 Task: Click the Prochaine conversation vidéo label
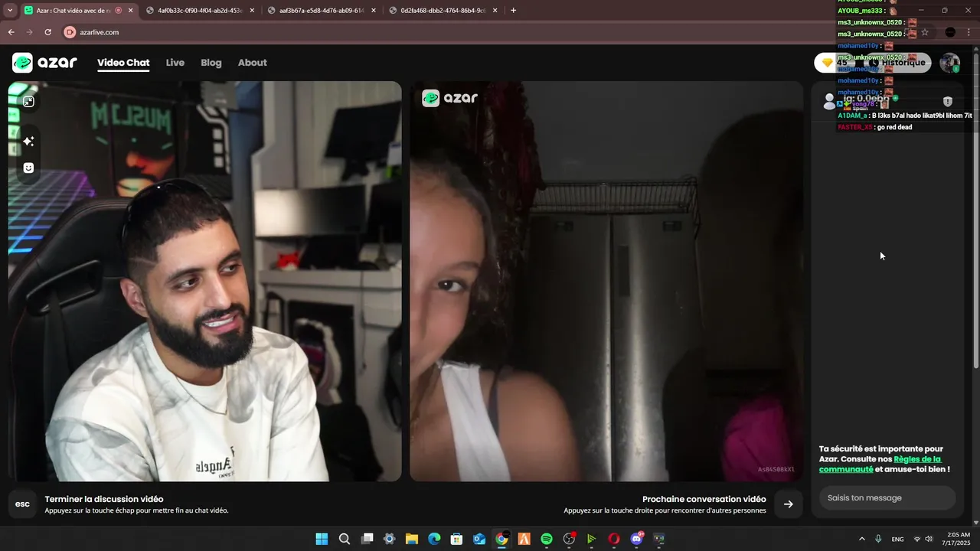(x=704, y=499)
